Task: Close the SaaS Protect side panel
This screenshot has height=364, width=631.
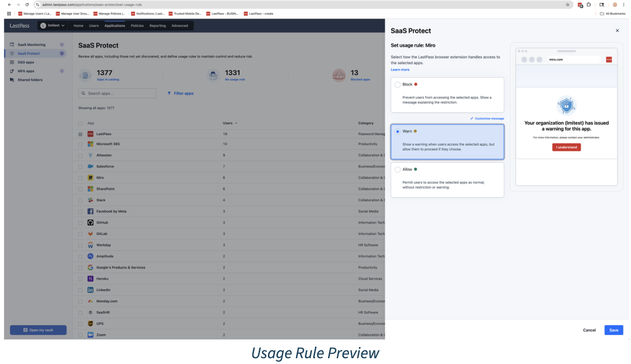Action: point(617,31)
